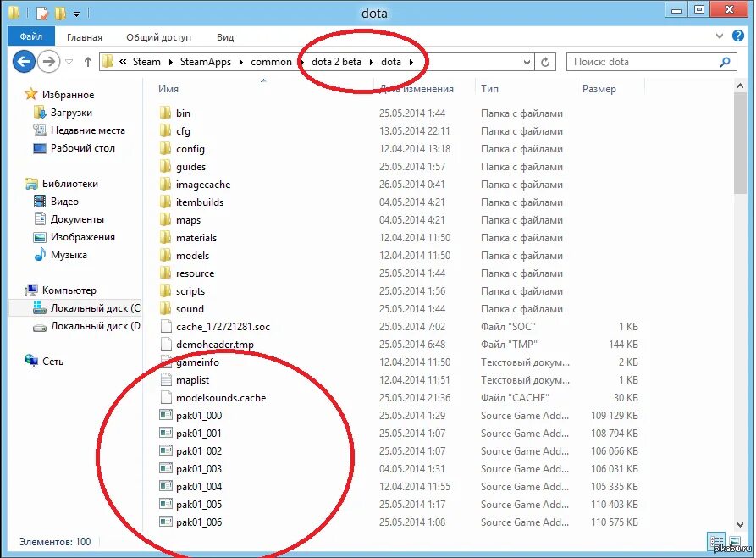Select Библиотеки in the navigation pane
This screenshot has height=558, width=756.
[x=70, y=183]
